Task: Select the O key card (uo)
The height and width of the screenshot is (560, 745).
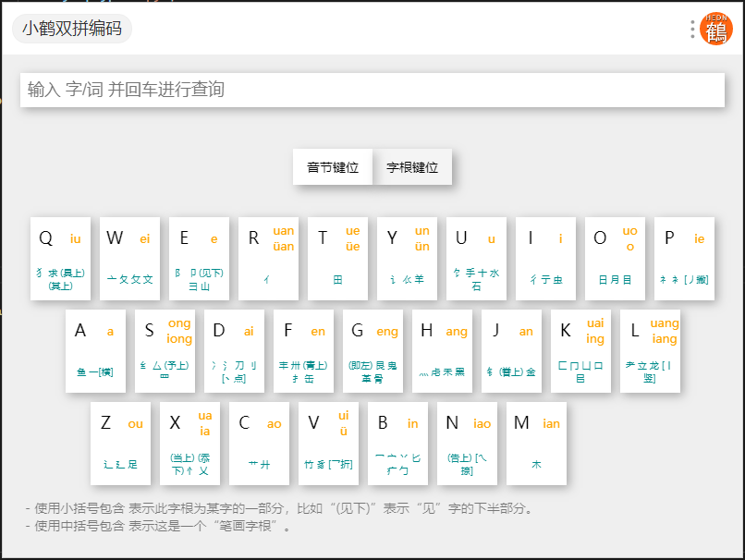Action: click(616, 259)
